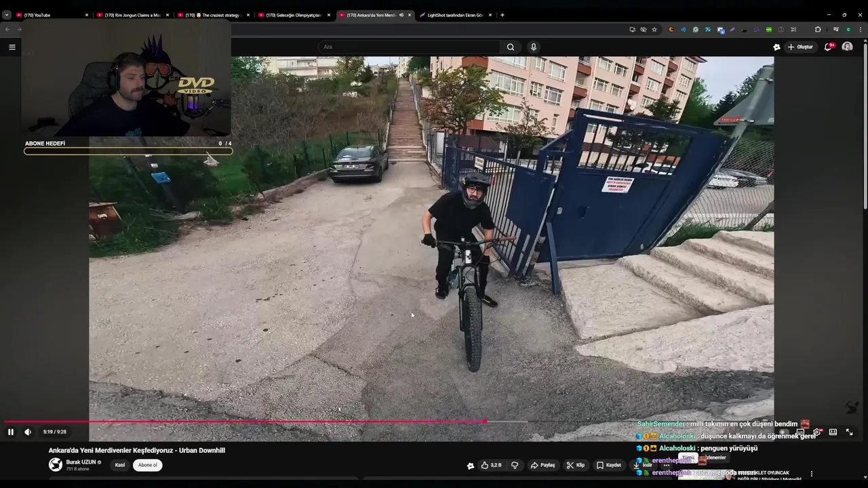Open the green box extension icon
This screenshot has height=488, width=868.
pos(768,29)
